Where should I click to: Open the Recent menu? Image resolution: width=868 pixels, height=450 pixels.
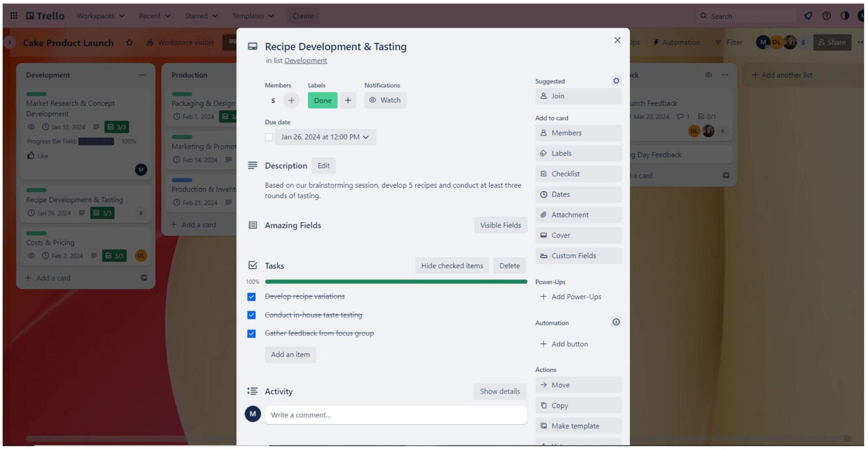[x=154, y=16]
